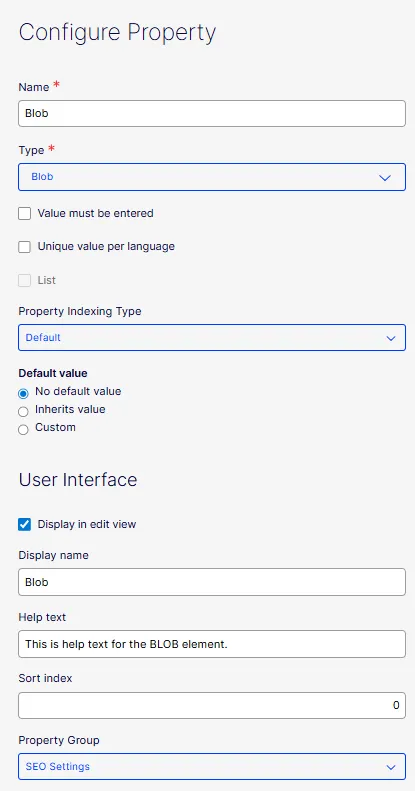
Task: Check Unique value per language
Action: (24, 247)
